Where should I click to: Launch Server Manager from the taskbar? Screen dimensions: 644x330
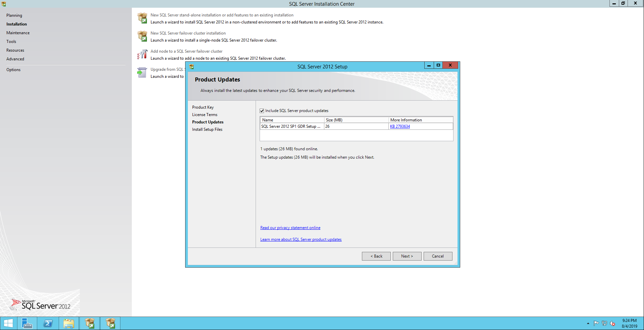coord(27,323)
